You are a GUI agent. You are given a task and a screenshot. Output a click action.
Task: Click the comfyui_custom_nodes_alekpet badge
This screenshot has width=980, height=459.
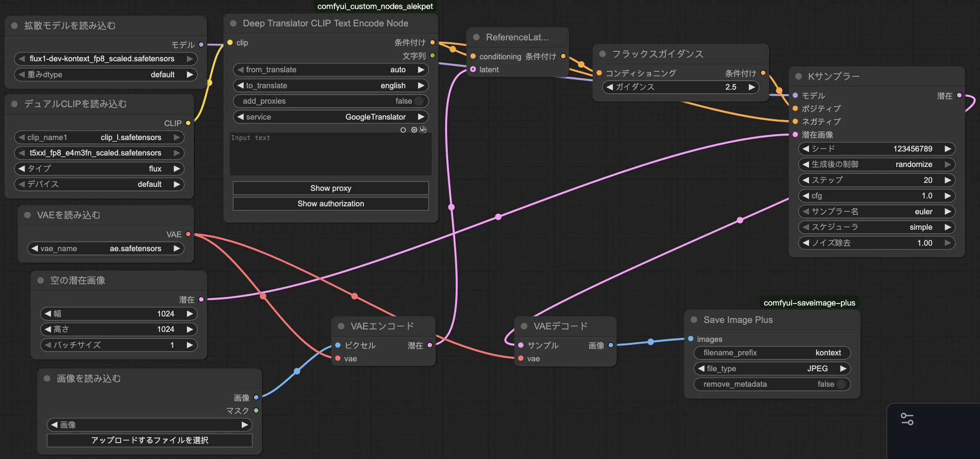(375, 6)
